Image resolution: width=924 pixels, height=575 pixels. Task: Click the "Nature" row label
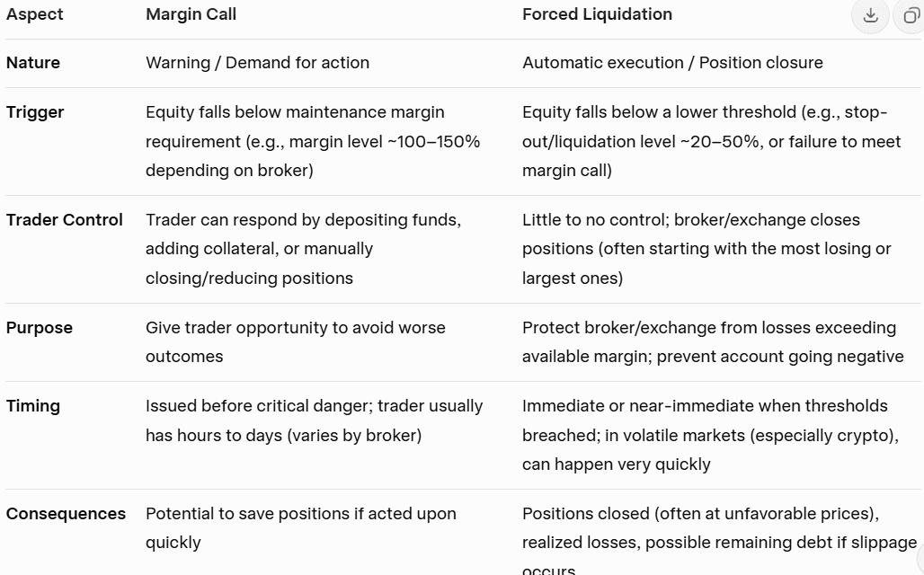[x=33, y=63]
